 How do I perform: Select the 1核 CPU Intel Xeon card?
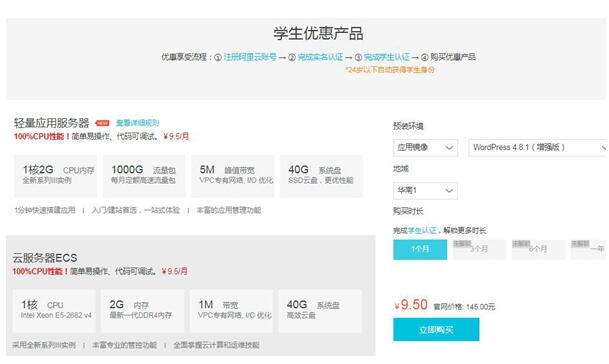pyautogui.click(x=54, y=311)
